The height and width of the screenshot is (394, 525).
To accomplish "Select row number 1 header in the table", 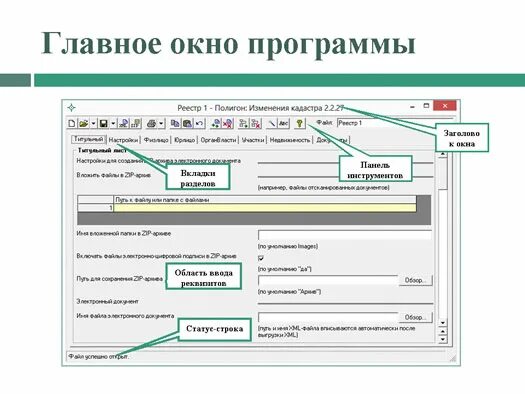I will [95, 208].
